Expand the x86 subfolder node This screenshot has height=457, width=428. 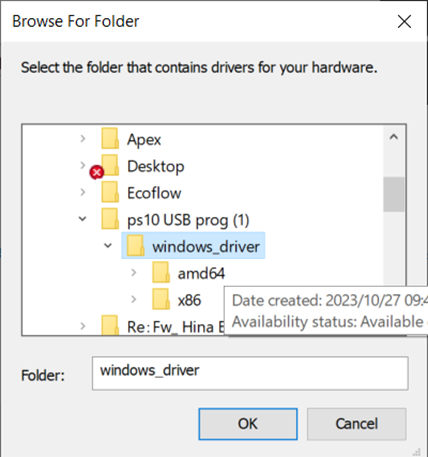pyautogui.click(x=134, y=299)
